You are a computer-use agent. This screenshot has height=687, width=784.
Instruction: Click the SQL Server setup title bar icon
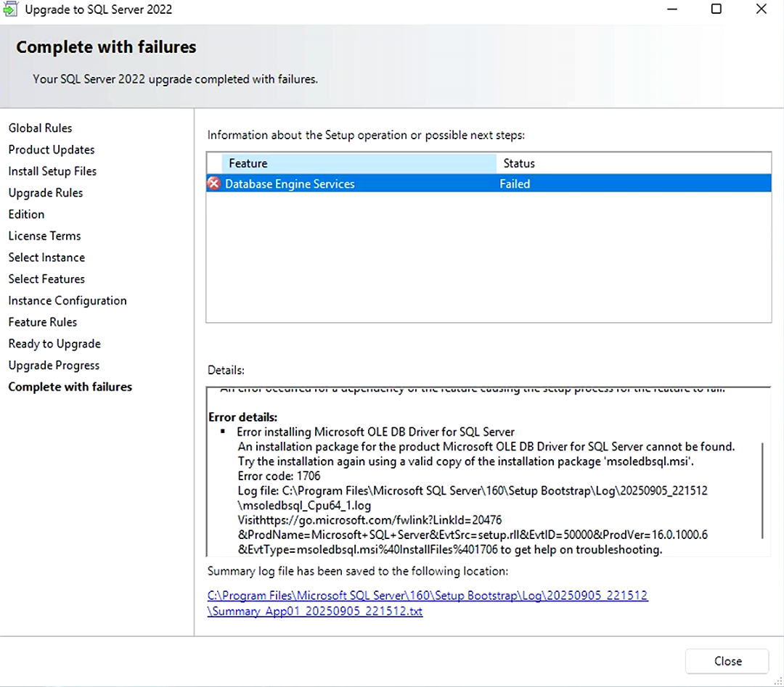click(x=9, y=9)
